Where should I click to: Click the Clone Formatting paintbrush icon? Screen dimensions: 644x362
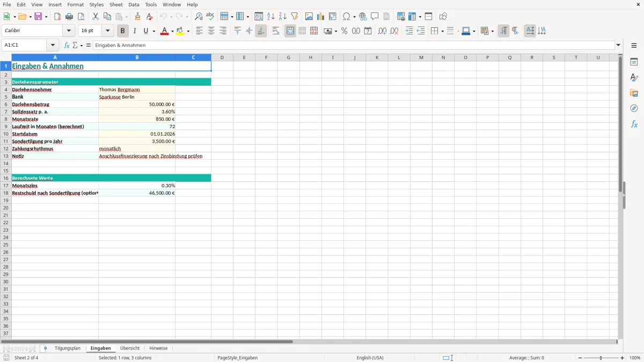[x=137, y=17]
